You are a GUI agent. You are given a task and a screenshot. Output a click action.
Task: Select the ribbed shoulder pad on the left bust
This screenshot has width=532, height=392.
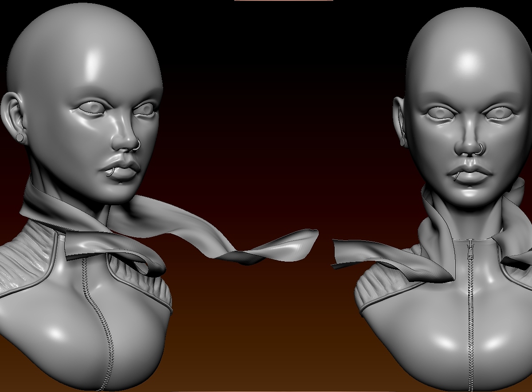click(27, 258)
